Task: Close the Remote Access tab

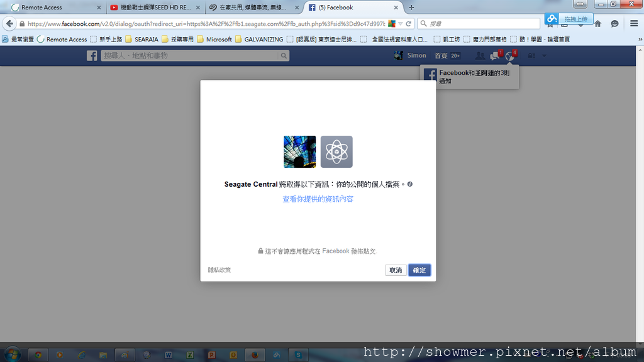Action: pyautogui.click(x=99, y=8)
